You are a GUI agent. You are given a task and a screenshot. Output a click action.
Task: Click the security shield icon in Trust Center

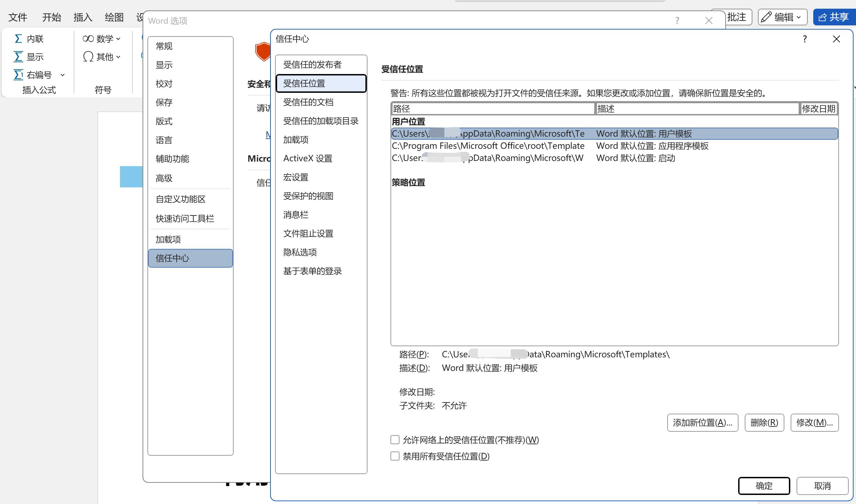(x=263, y=51)
